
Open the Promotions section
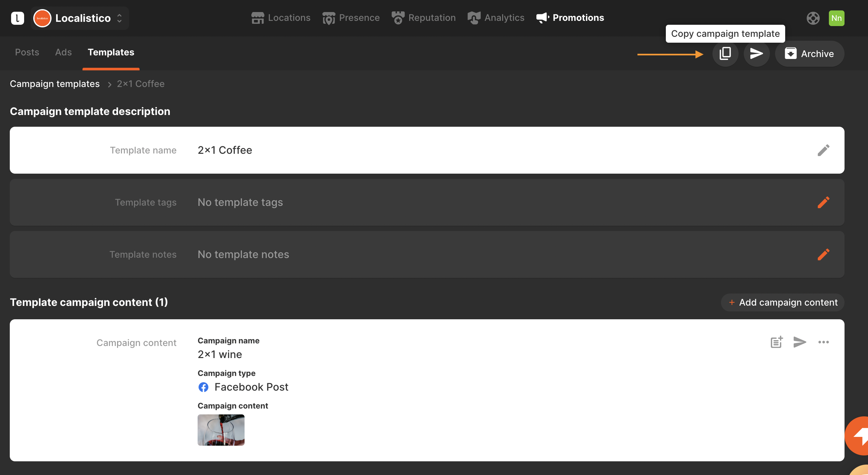(x=570, y=18)
